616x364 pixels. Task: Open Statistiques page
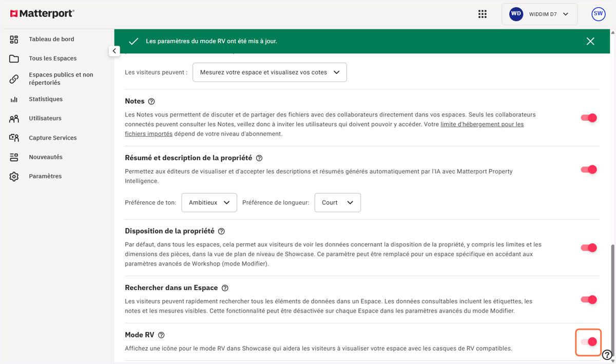[46, 99]
